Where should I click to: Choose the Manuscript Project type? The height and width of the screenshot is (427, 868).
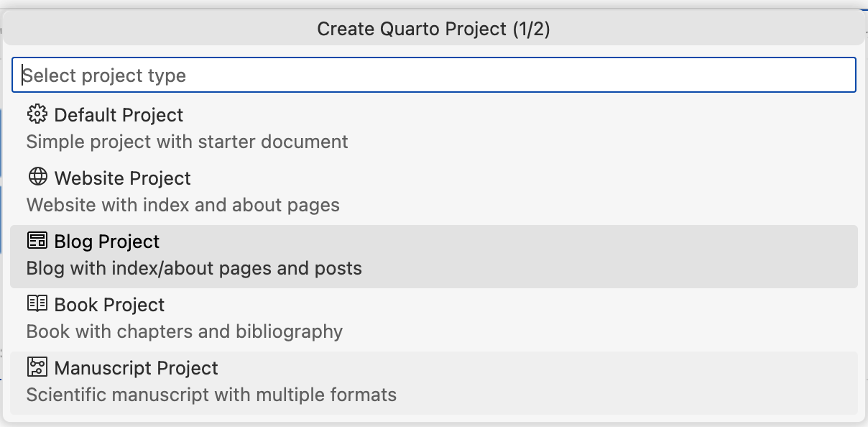[x=136, y=368]
